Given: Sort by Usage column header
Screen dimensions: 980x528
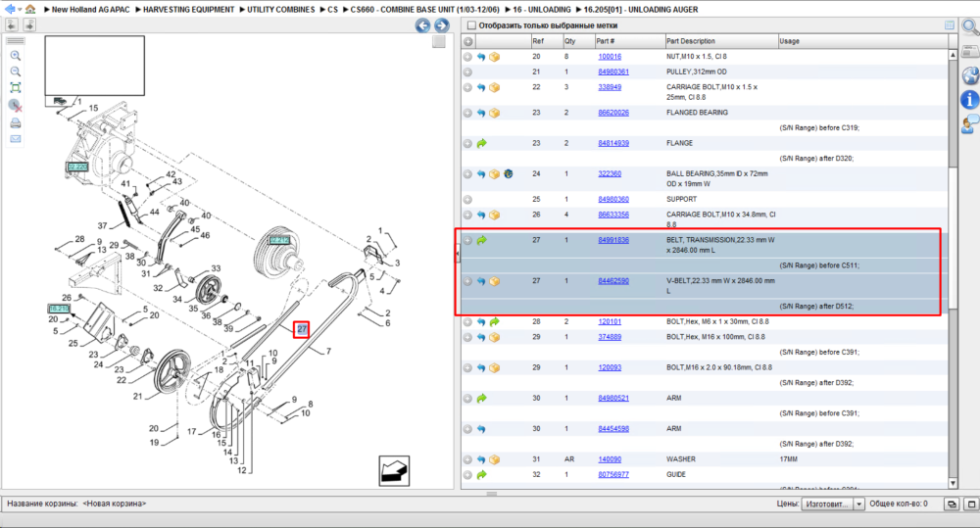Looking at the screenshot, I should click(x=863, y=41).
